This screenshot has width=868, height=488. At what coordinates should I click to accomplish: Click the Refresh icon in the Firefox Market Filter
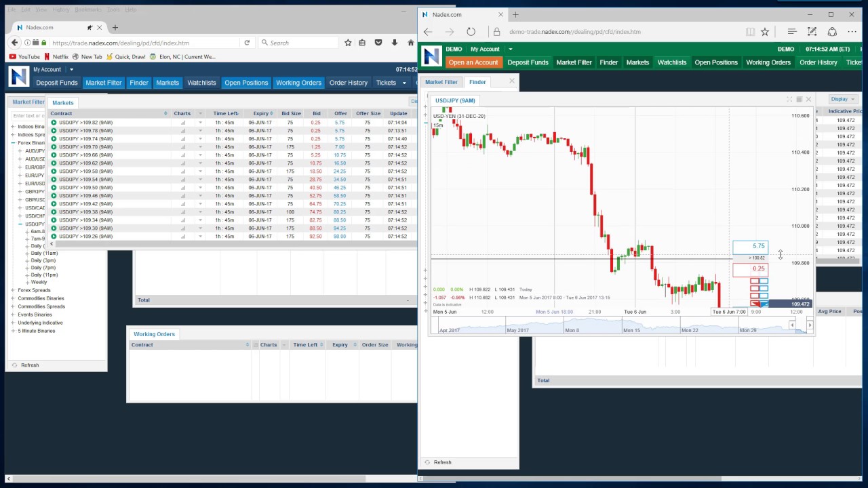[x=15, y=365]
